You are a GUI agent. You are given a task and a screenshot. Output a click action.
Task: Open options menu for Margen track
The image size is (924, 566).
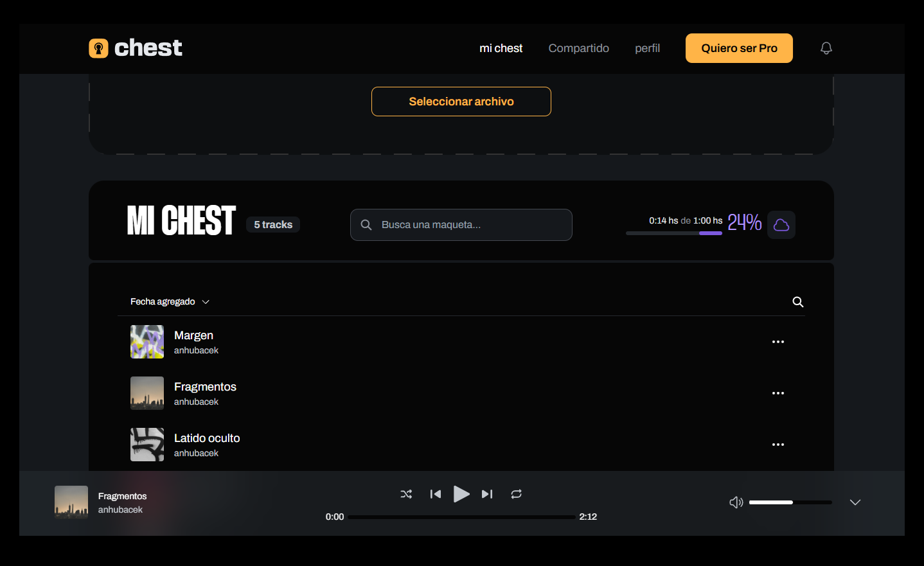[x=778, y=341]
